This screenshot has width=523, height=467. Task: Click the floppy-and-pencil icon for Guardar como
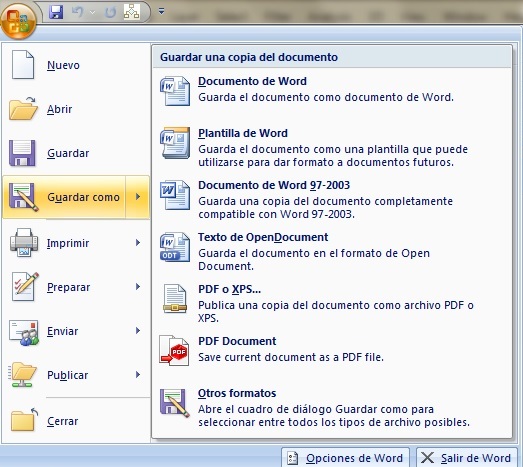click(x=23, y=197)
